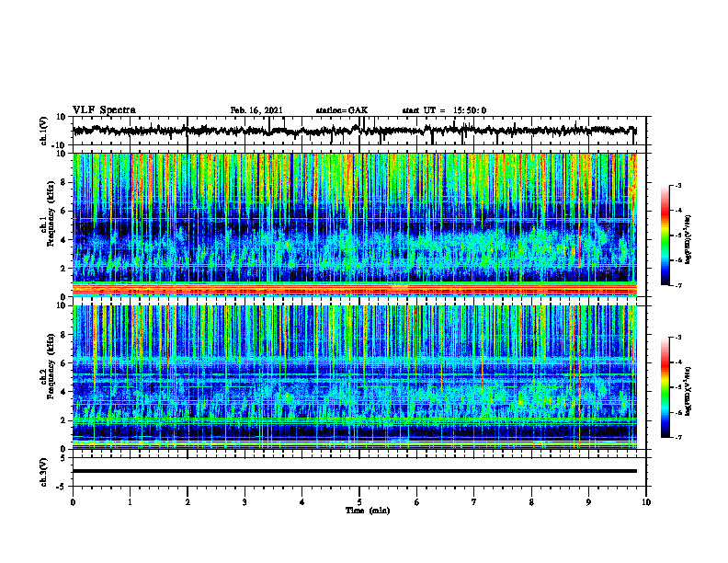
Task: Click the ch.2 colorbar "log(PSD)" unit label
Action: (688, 391)
